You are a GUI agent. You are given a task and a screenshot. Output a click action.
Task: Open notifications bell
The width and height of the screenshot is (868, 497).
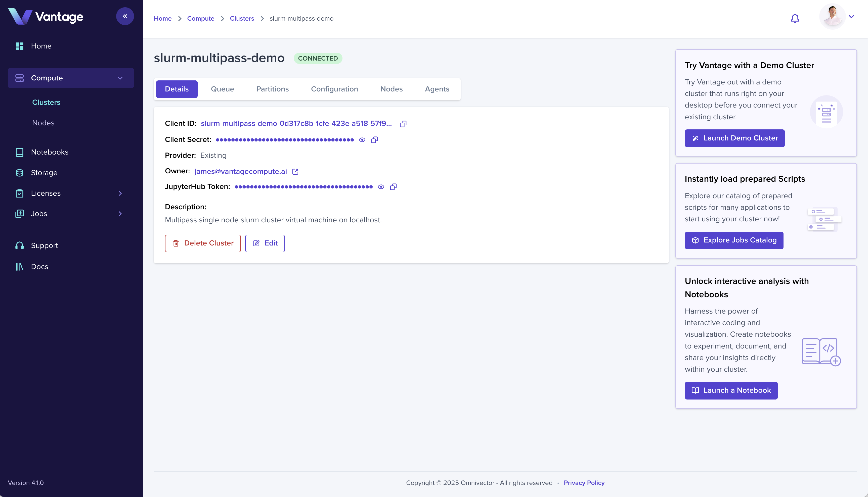tap(795, 18)
